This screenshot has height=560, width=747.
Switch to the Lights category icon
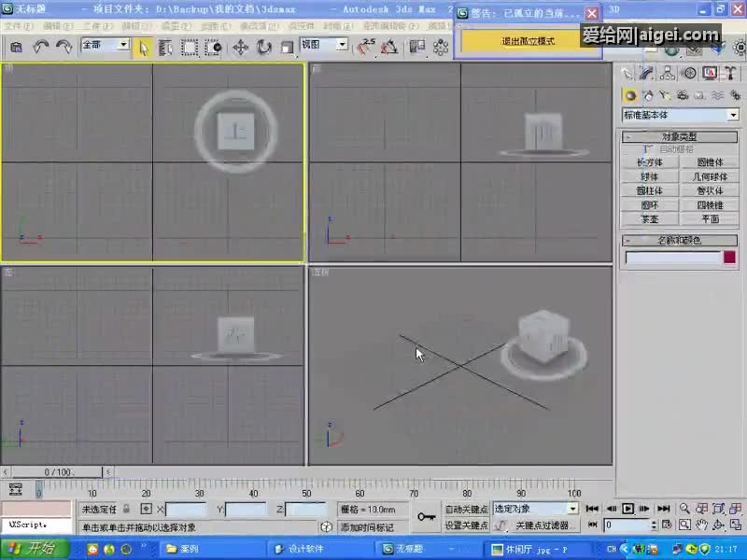(665, 95)
